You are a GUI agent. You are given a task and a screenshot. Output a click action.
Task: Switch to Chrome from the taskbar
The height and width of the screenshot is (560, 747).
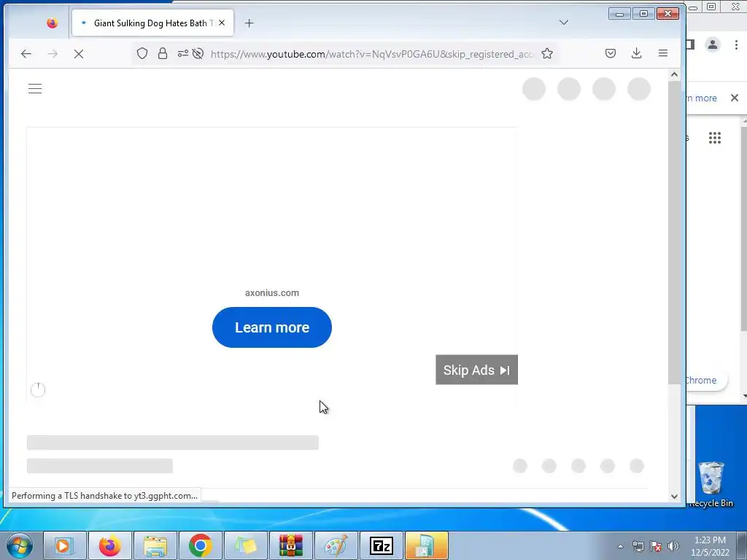[x=200, y=545]
